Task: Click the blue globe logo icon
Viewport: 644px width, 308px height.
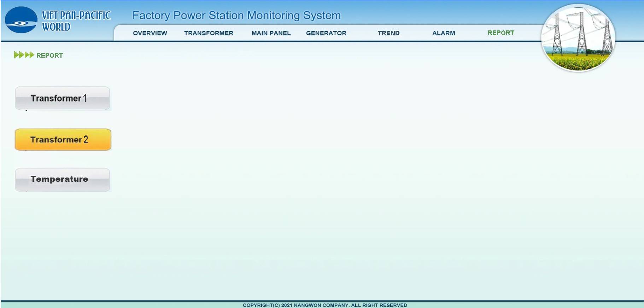Action: tap(21, 20)
